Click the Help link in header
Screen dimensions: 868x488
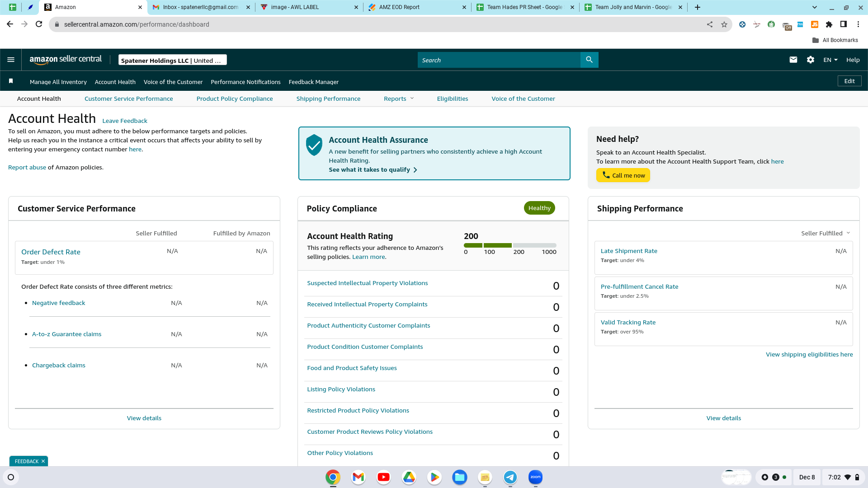click(x=853, y=60)
